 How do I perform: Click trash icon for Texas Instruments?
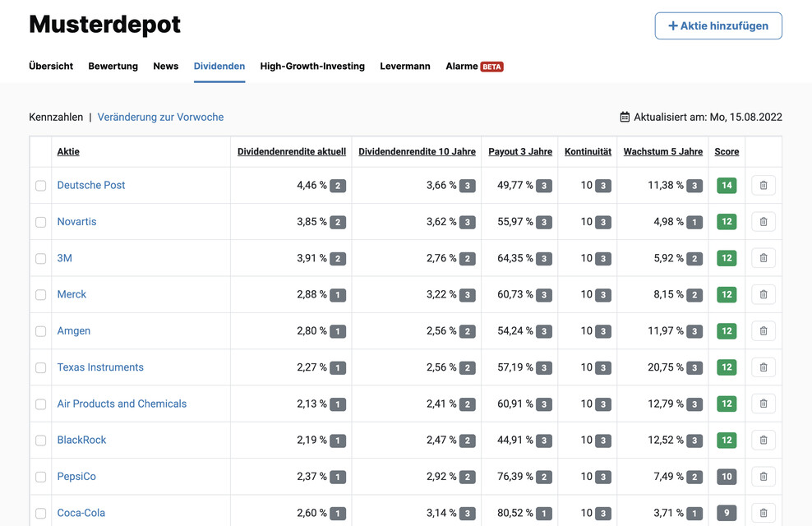click(764, 367)
